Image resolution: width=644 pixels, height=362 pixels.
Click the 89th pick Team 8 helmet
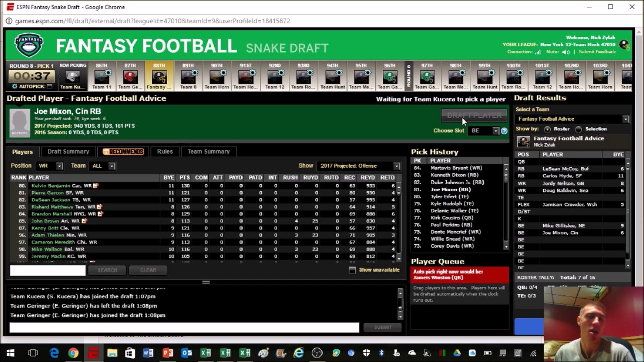click(x=188, y=77)
